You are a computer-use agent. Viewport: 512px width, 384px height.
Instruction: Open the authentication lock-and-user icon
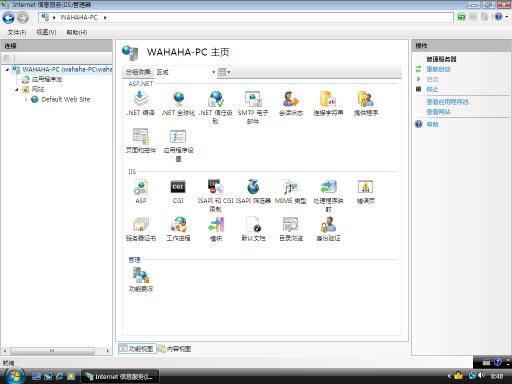tap(328, 225)
